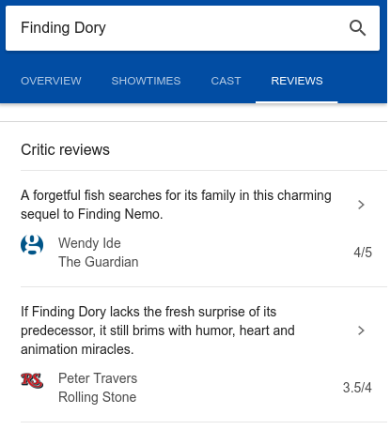The width and height of the screenshot is (391, 426).
Task: Expand the Rolling Stone review chevron
Action: (x=361, y=331)
